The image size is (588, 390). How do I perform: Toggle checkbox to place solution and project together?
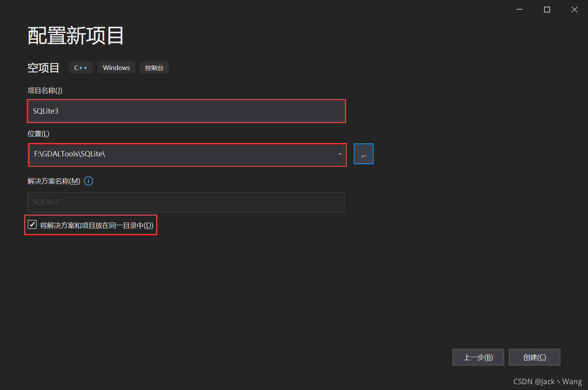[x=33, y=225]
